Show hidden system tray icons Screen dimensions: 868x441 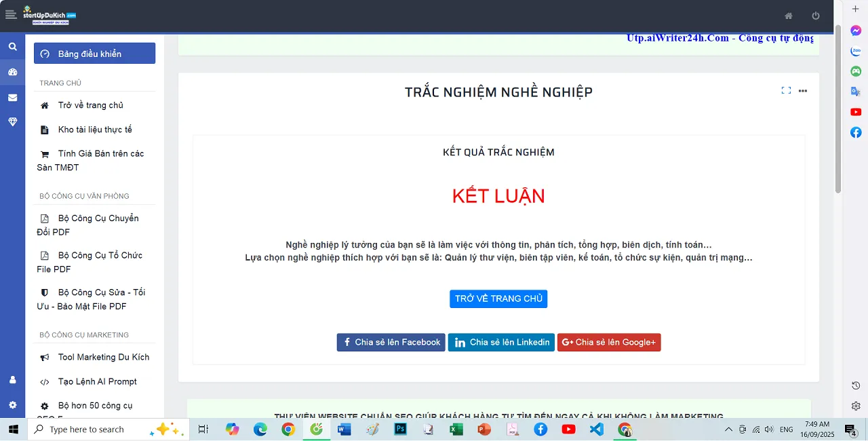click(728, 429)
